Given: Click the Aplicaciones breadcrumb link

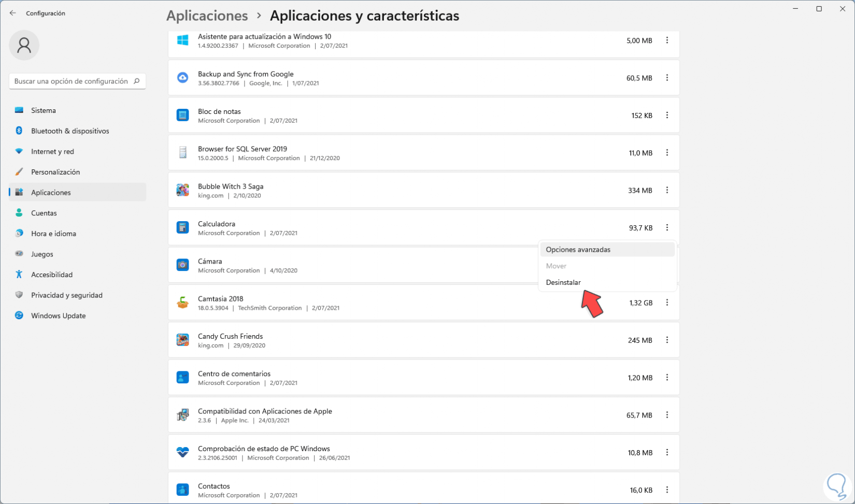Looking at the screenshot, I should pyautogui.click(x=207, y=16).
